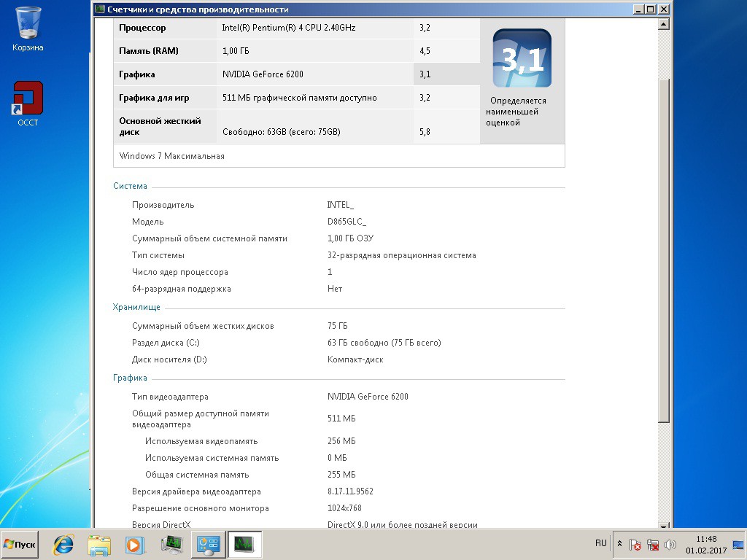The width and height of the screenshot is (747, 560).
Task: Select Основной жесткий диск row label
Action: tap(160, 126)
